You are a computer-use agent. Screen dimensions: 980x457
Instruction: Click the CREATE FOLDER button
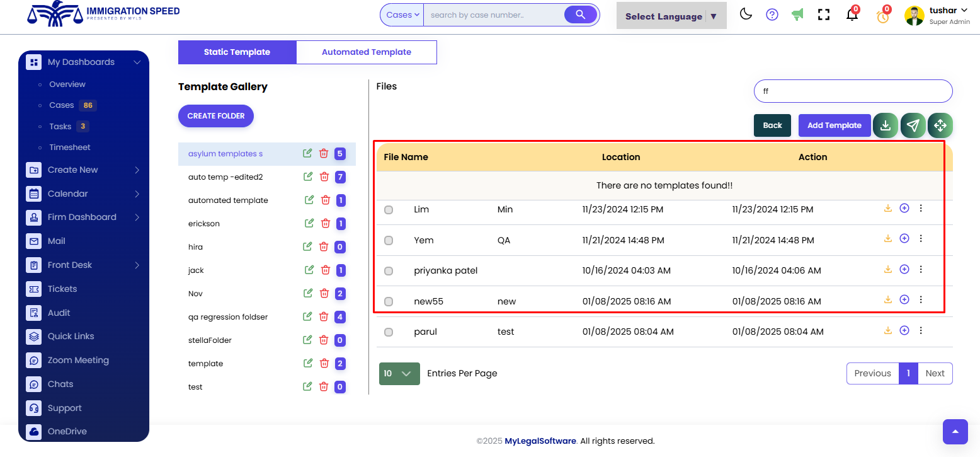pos(215,116)
